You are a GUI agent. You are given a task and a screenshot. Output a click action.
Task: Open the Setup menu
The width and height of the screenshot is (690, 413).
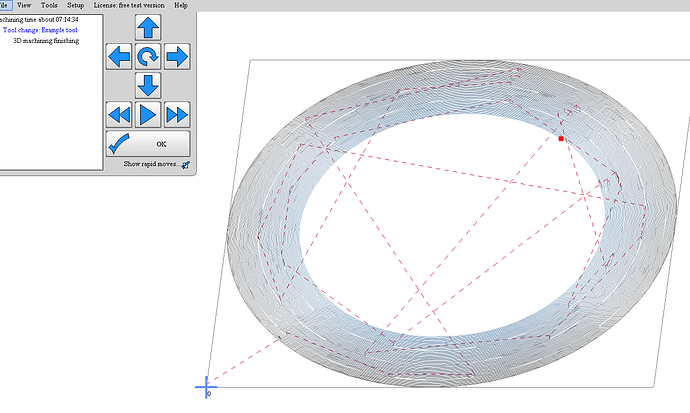tap(76, 5)
